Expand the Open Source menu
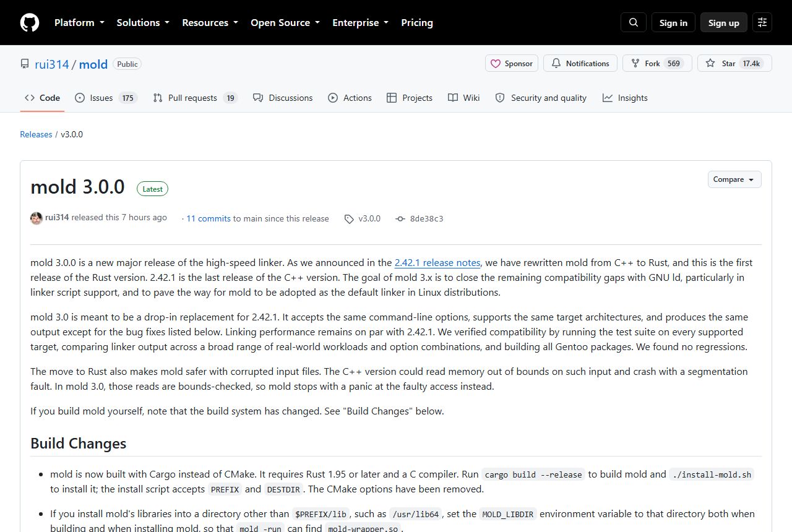 point(285,23)
